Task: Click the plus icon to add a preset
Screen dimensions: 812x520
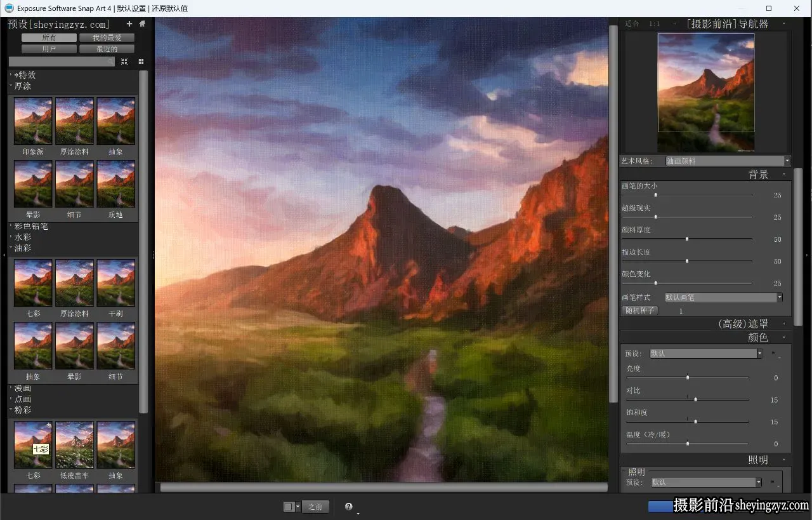Action: 129,24
